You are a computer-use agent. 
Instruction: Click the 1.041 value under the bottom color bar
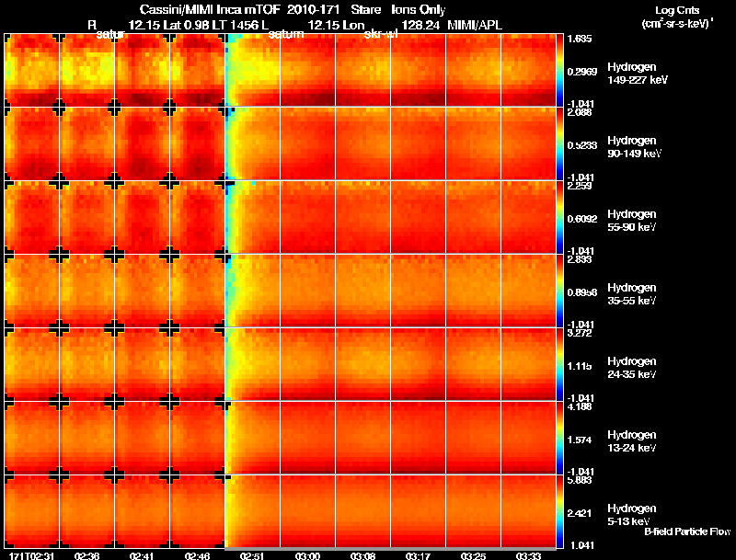tap(581, 545)
